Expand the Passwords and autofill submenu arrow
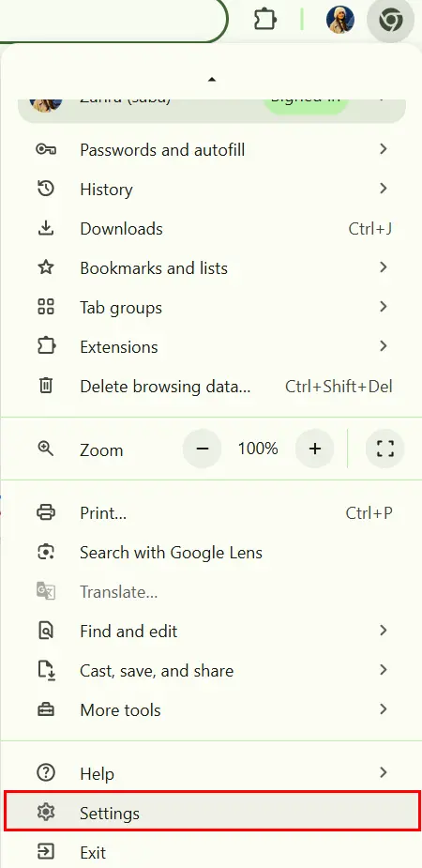 (384, 149)
